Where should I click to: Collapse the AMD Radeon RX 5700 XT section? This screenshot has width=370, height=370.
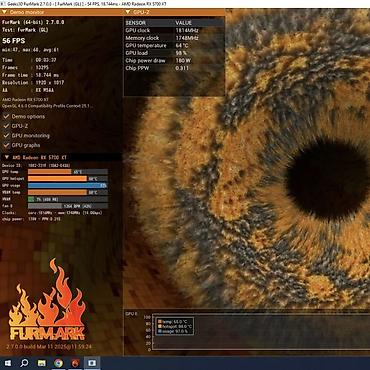tap(6, 157)
